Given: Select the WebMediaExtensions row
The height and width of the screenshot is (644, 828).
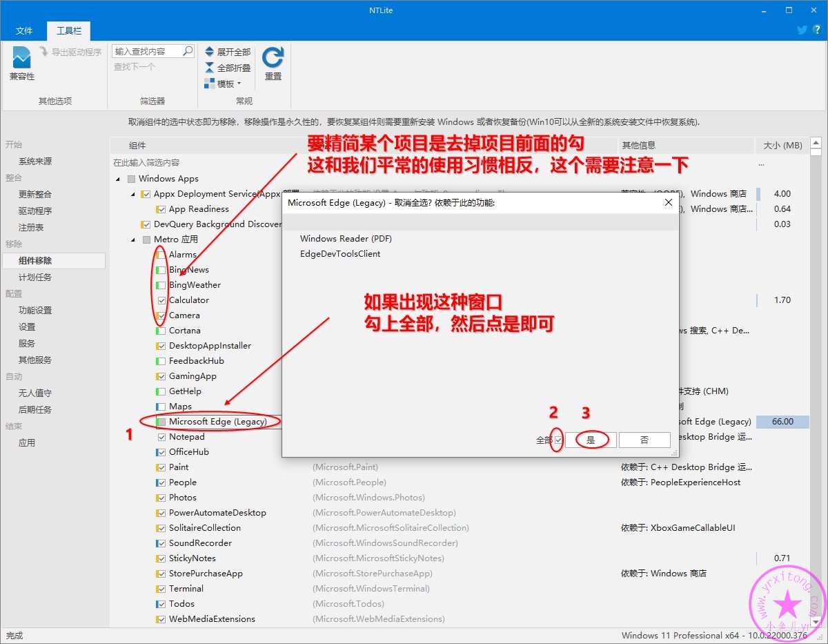Looking at the screenshot, I should pos(212,619).
